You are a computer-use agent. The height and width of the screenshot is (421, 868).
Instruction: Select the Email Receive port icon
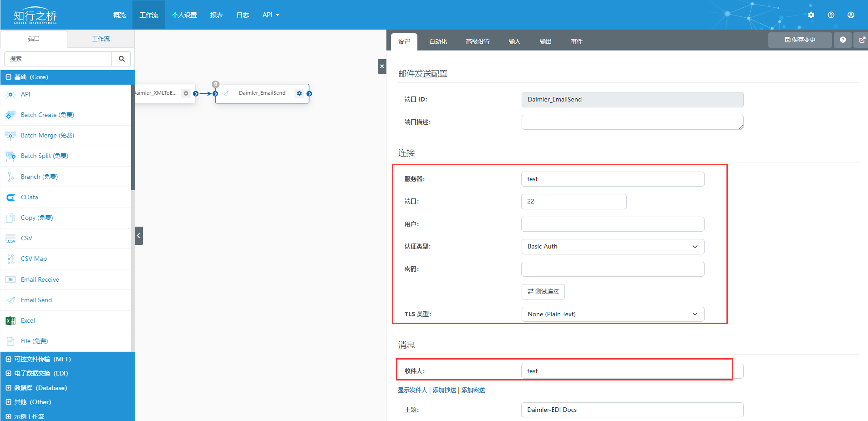10,279
